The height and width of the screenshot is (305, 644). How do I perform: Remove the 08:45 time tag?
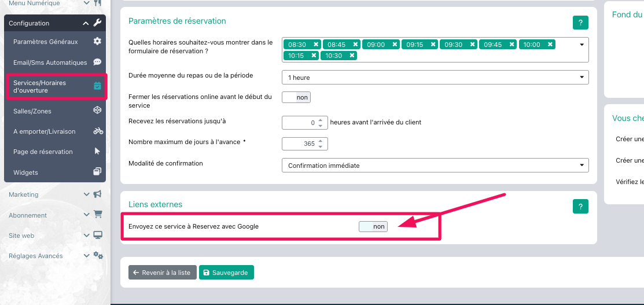click(x=355, y=45)
